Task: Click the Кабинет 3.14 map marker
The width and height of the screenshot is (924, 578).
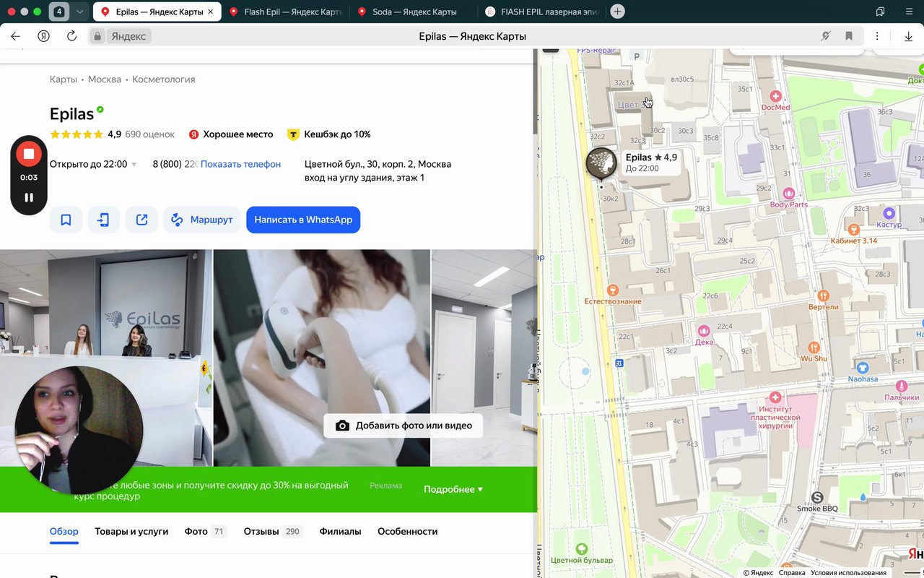Action: coord(855,229)
